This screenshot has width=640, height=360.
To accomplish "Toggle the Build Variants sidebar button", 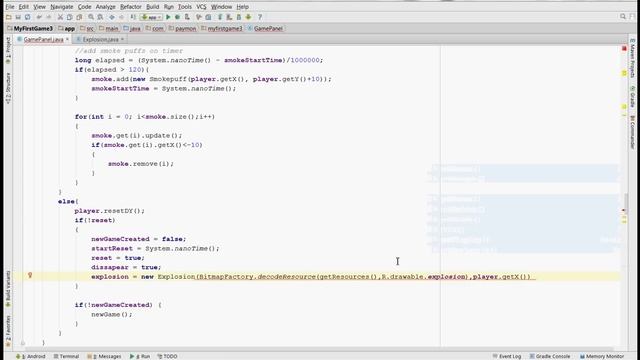I will click(x=8, y=289).
